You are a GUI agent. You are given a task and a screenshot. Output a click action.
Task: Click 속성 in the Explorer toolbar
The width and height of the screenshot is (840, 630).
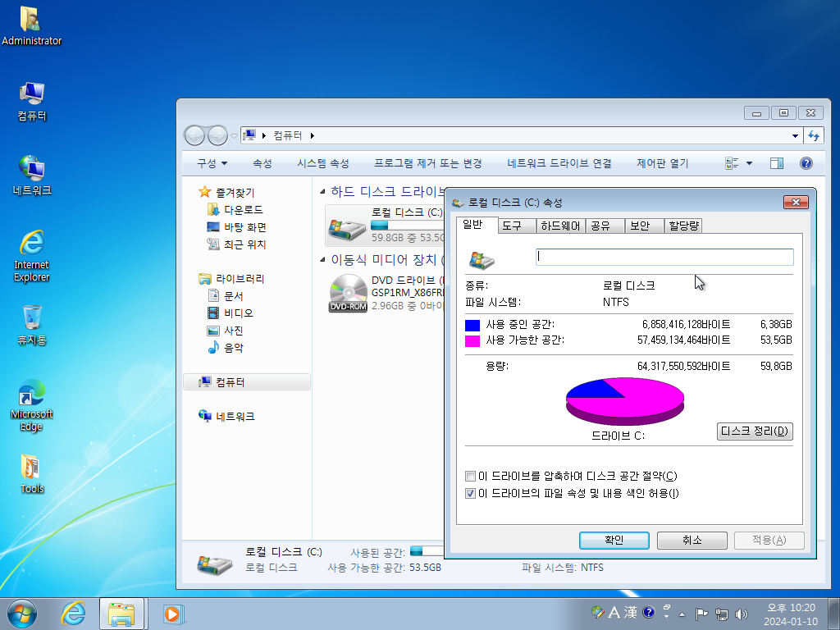262,163
